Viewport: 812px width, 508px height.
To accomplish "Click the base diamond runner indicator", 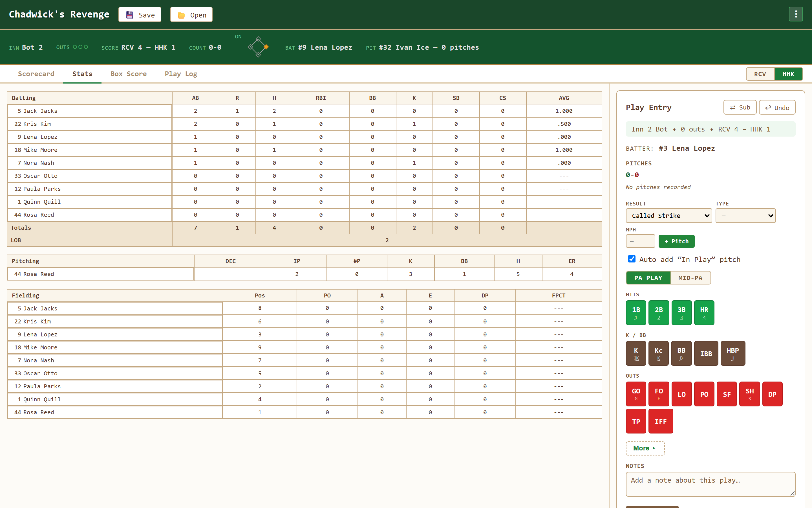I will point(258,47).
